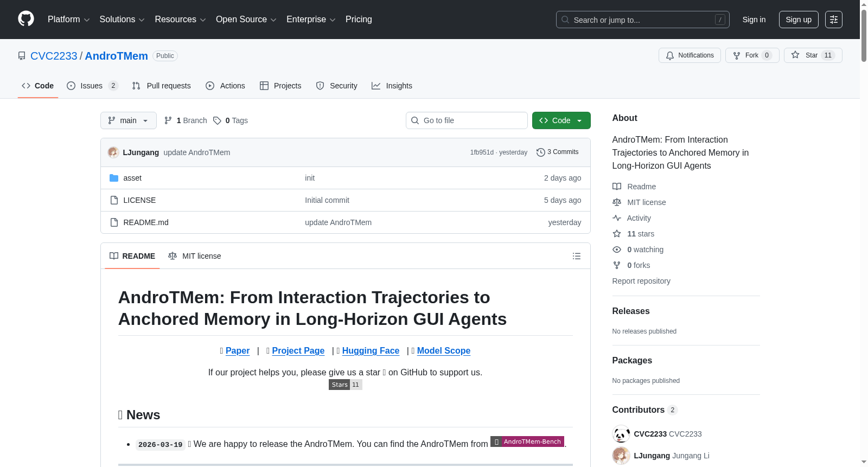Viewport: 868px width, 467px height.
Task: Click the book icon beside Readme
Action: tap(617, 187)
